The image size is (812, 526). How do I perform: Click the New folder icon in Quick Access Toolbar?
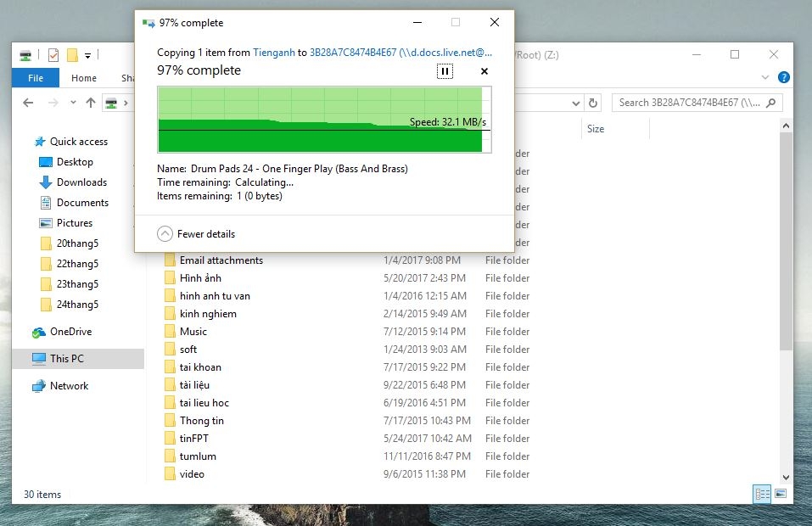[73, 55]
